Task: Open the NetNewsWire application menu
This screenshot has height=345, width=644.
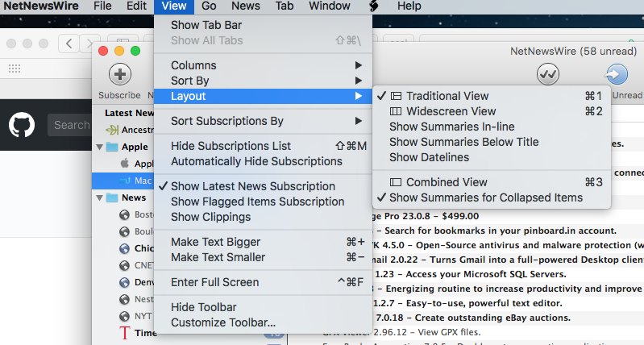Action: tap(40, 6)
